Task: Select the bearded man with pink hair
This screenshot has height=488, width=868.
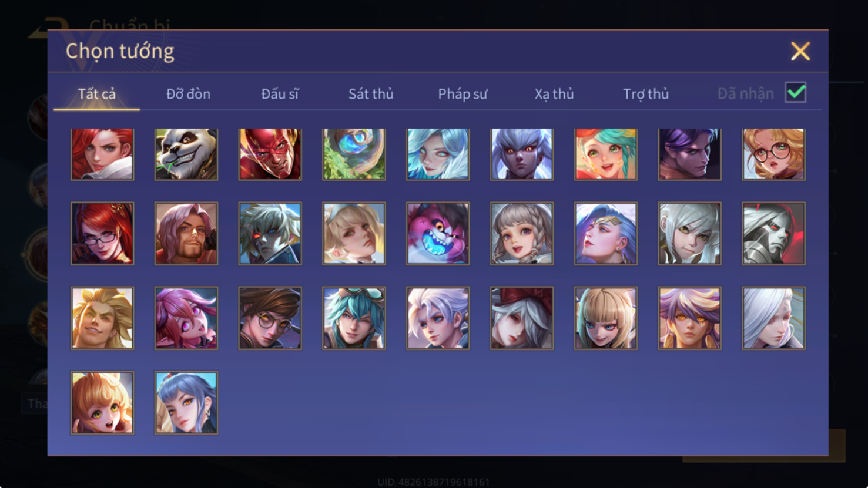Action: (186, 234)
